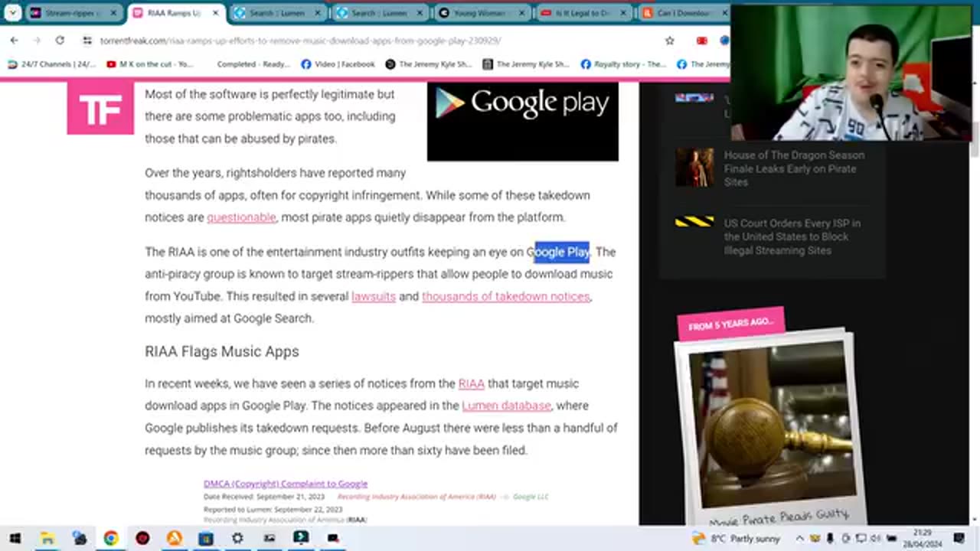Open the tab search dropdown arrow
Viewport: 980px width, 551px height.
tap(12, 13)
